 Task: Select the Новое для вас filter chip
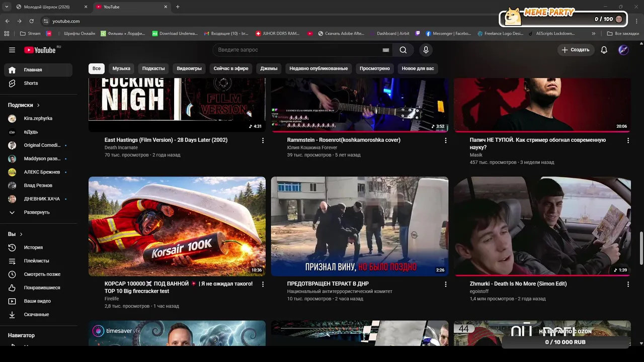[418, 68]
